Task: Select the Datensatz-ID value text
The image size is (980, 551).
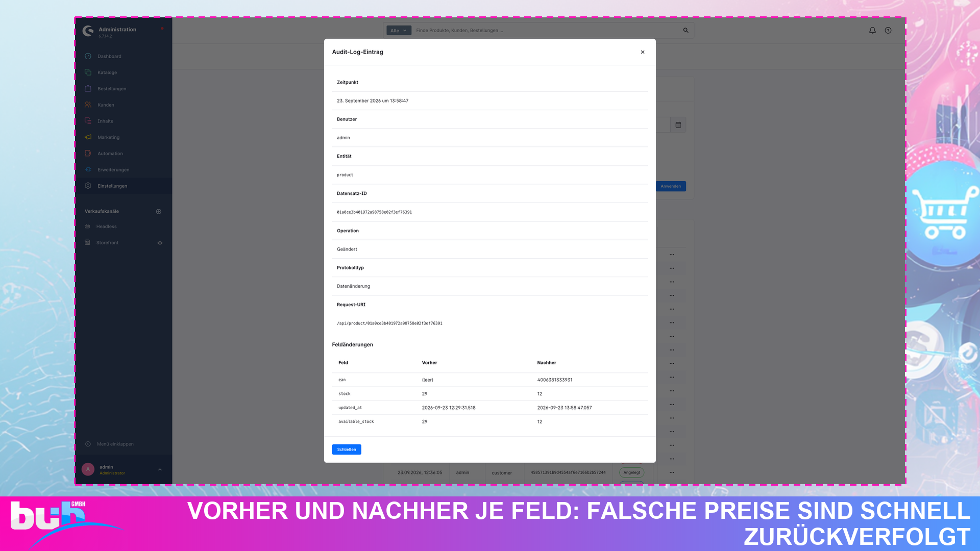Action: point(374,212)
